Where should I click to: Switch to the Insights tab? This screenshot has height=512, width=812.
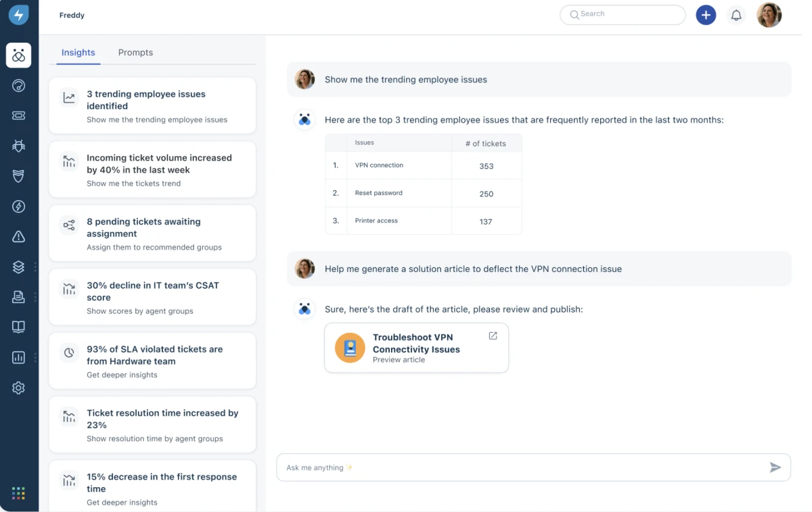coord(78,52)
